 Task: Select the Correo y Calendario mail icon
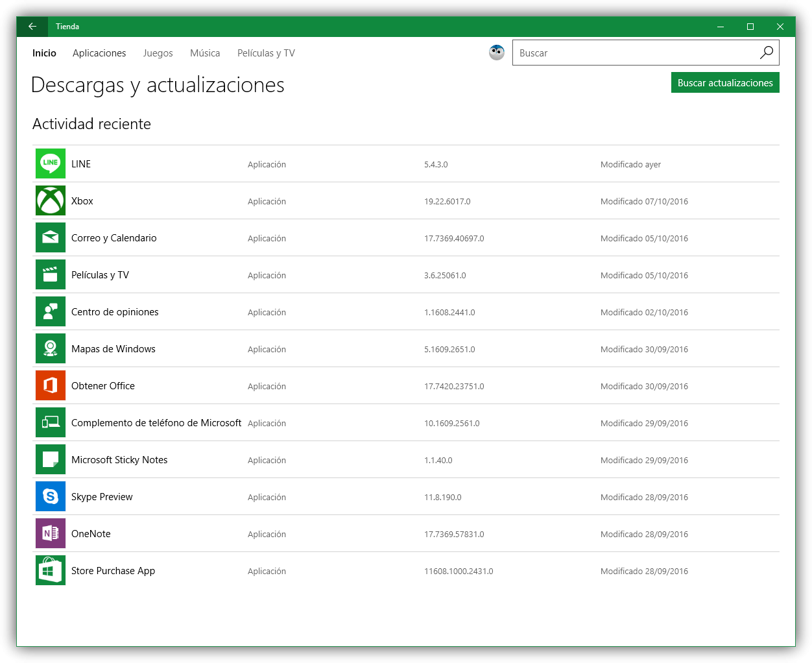coord(51,237)
